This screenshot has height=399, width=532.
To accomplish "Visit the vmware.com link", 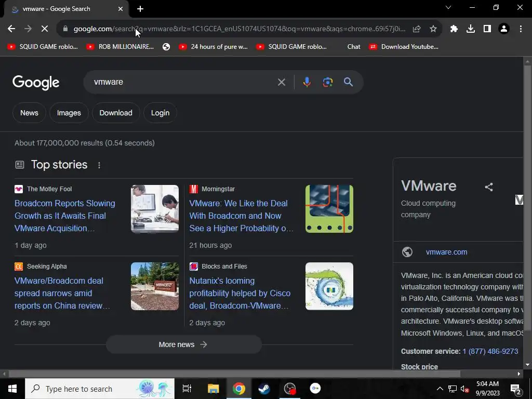I will pyautogui.click(x=446, y=252).
